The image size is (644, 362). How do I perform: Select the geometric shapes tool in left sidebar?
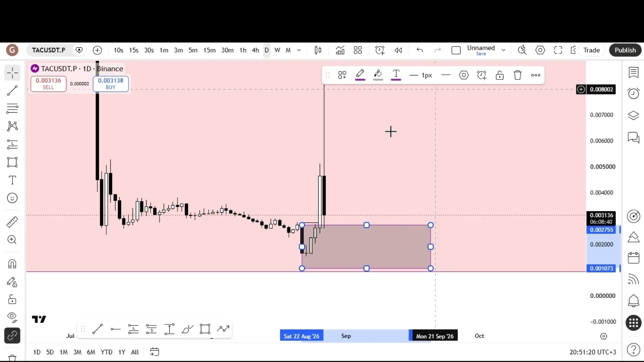[x=12, y=162]
